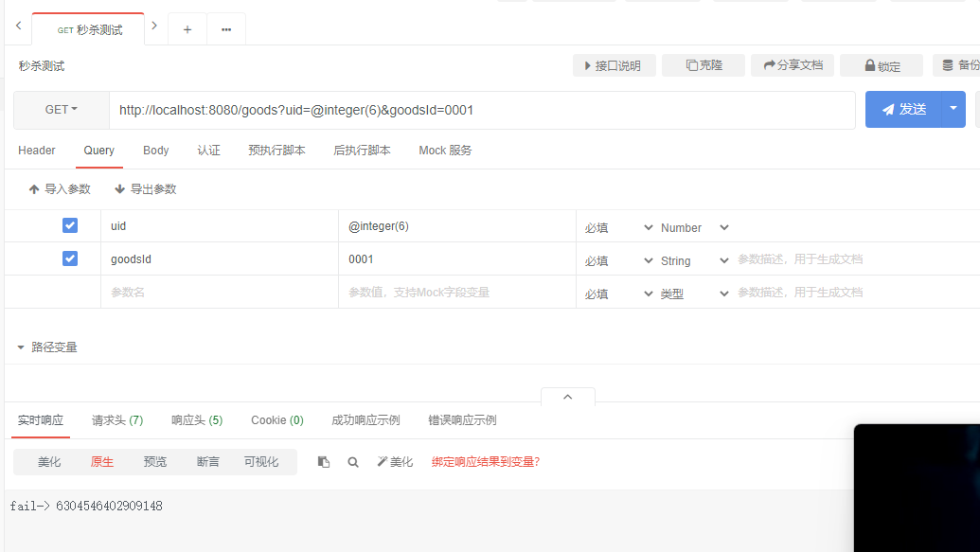Open 接口说明 interface description
Screen dimensions: 980x552
coord(614,65)
